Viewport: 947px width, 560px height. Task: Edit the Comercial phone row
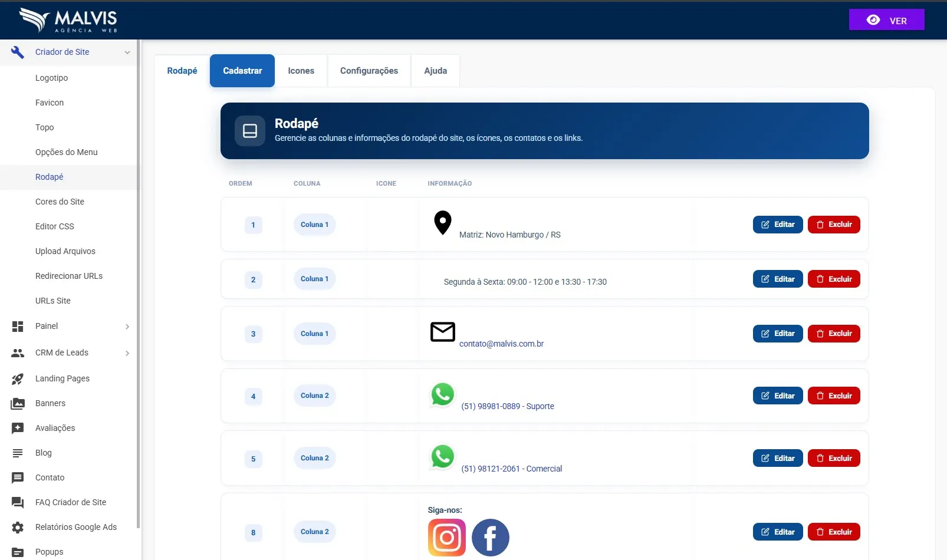(778, 458)
